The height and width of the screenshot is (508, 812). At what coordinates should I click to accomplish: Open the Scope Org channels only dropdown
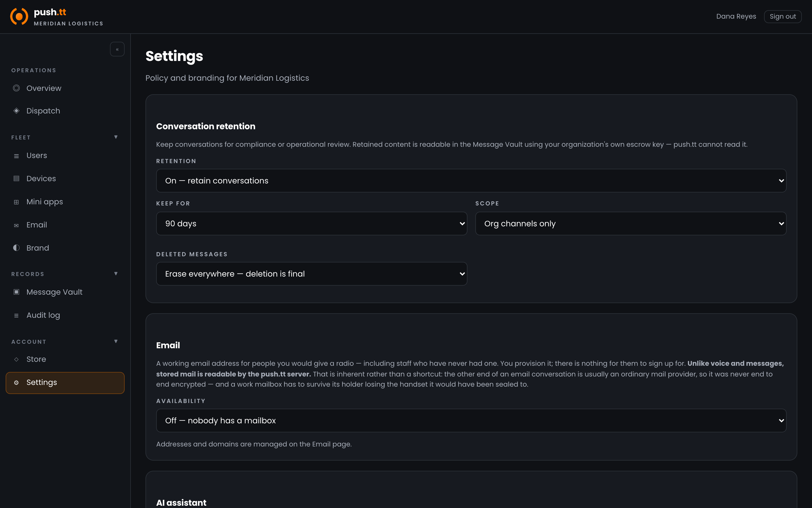tap(631, 224)
